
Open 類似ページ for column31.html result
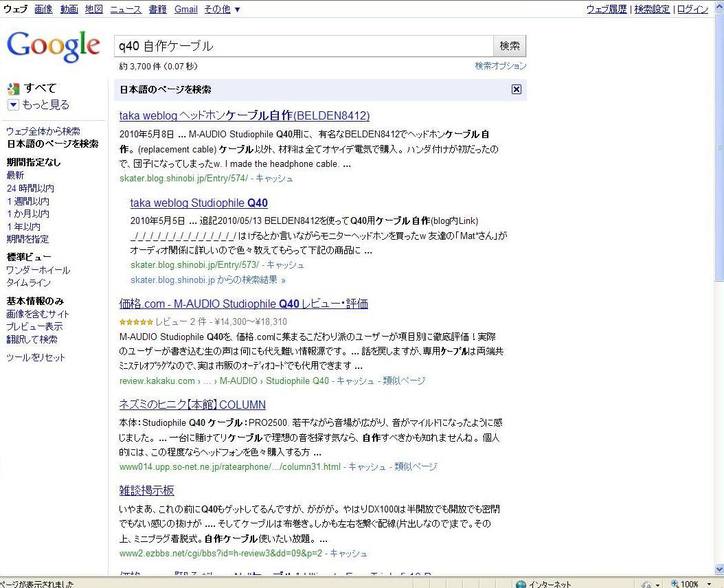416,466
